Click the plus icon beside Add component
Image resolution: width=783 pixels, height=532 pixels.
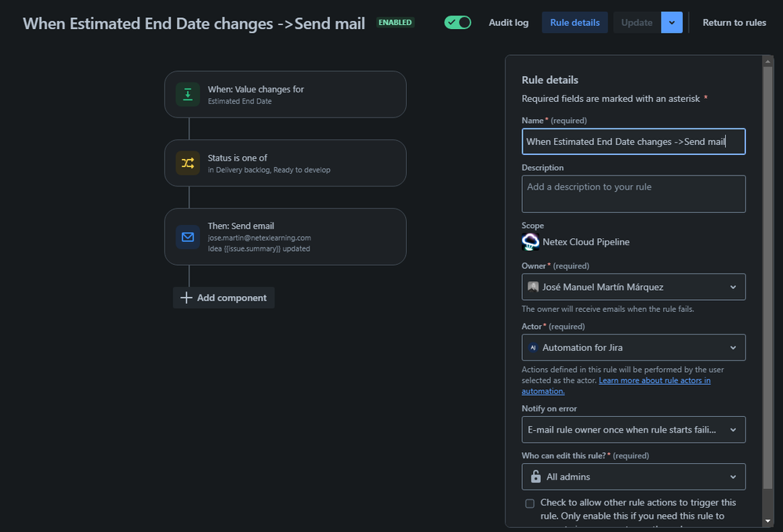[x=186, y=298]
